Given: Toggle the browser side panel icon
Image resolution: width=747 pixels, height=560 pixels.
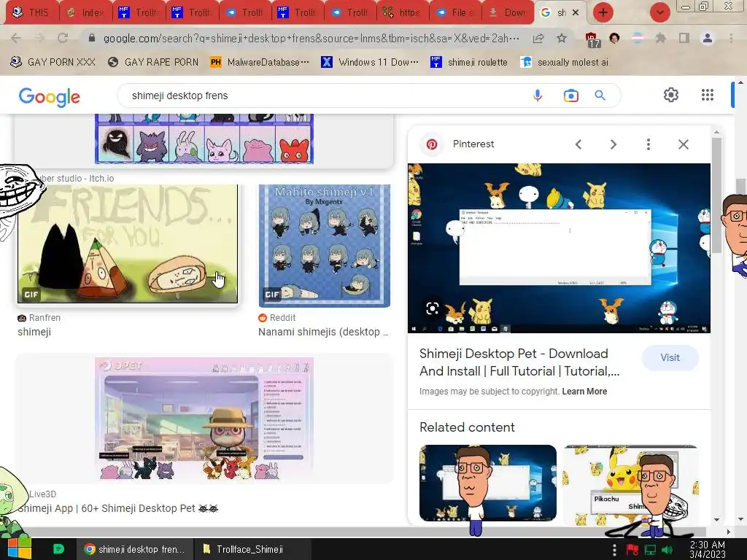Looking at the screenshot, I should 684,38.
